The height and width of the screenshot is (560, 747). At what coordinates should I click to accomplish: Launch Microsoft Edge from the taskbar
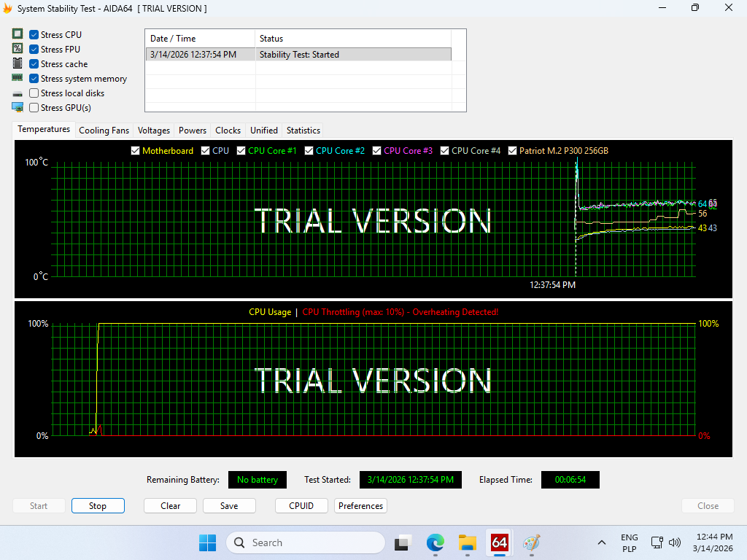pos(435,542)
